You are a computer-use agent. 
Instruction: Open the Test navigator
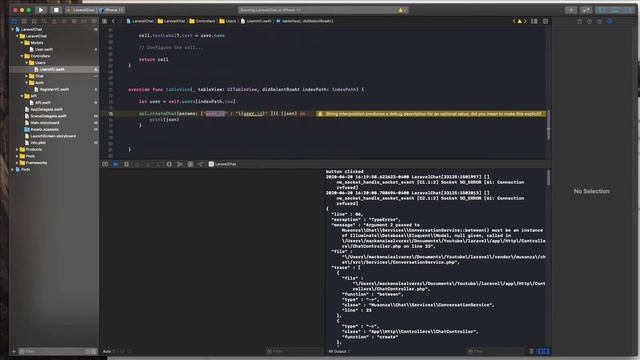(x=64, y=21)
